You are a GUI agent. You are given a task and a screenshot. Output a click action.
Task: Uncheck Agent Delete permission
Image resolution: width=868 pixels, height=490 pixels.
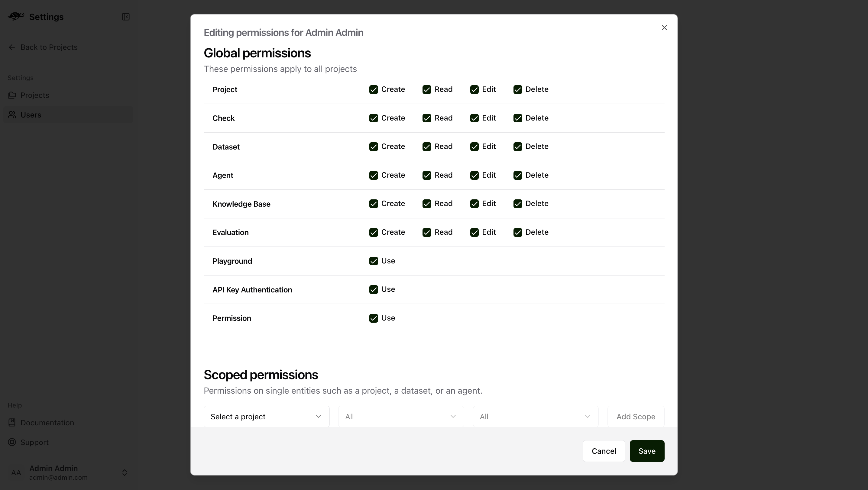(x=517, y=175)
